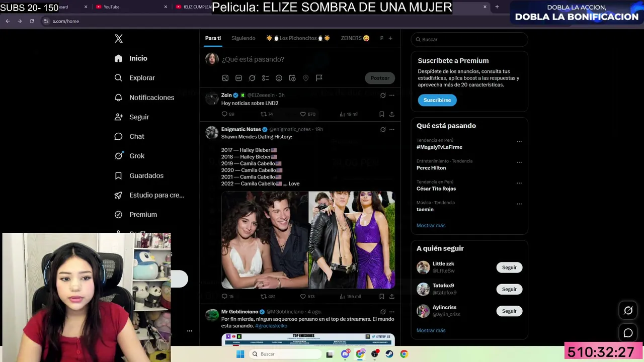Open more options on Enigmatic Notes post
This screenshot has height=362, width=644.
pos(392,129)
